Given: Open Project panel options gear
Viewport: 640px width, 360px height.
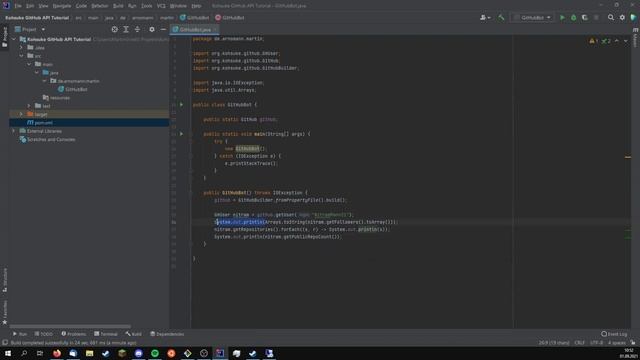Looking at the screenshot, I should [x=152, y=29].
